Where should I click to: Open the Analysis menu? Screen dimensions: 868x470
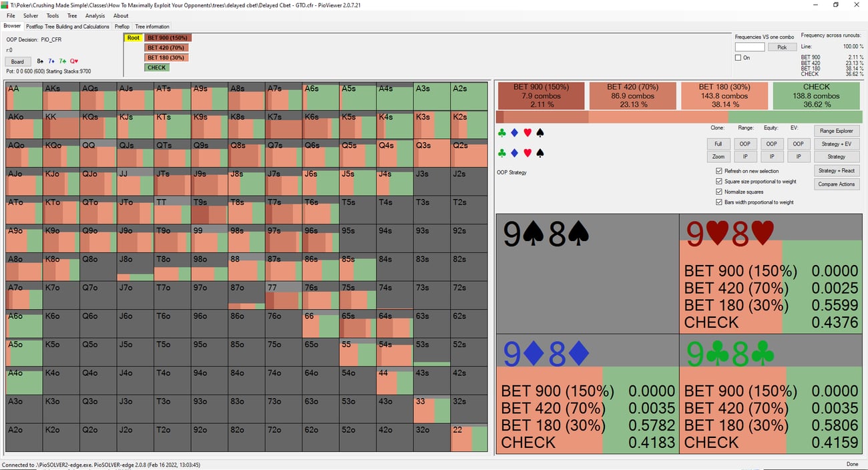[95, 15]
